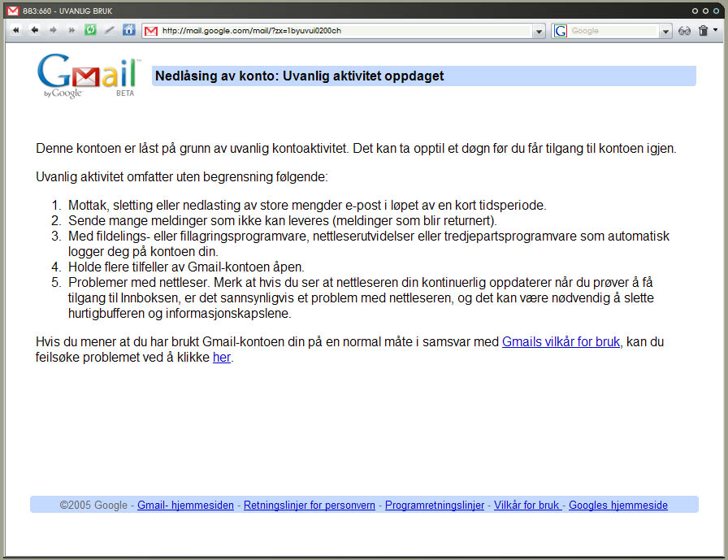
Task: Click the Gmail envelope icon in the title bar
Action: 13,11
